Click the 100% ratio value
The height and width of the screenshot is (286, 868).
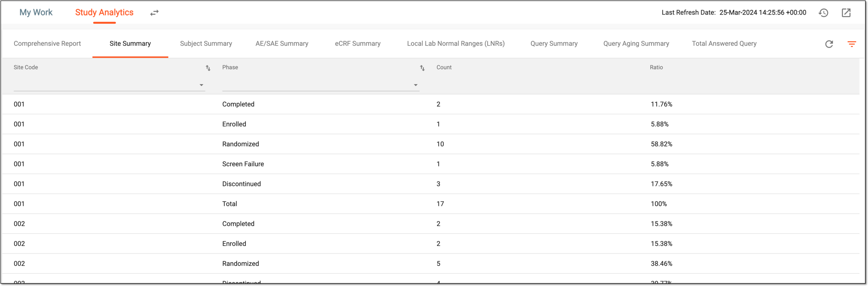(659, 204)
